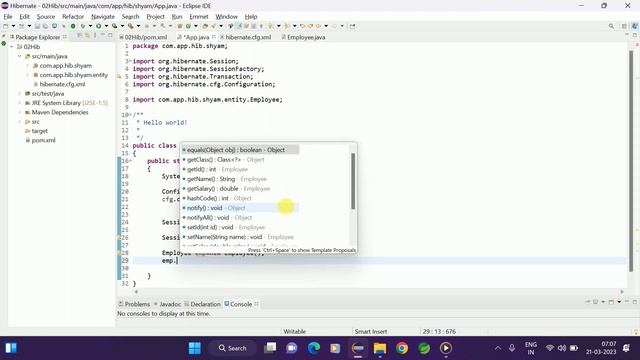Select pom.xml in Package Explorer
This screenshot has height=360, width=640.
[x=43, y=140]
